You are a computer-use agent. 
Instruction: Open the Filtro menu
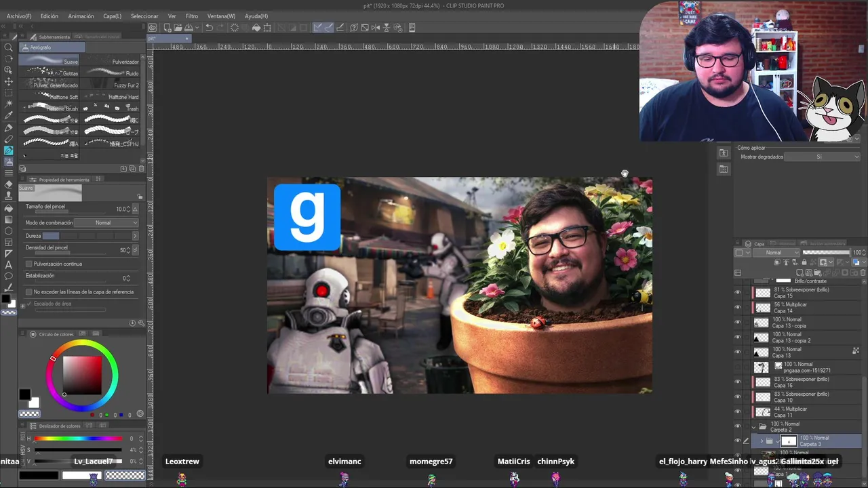tap(192, 16)
